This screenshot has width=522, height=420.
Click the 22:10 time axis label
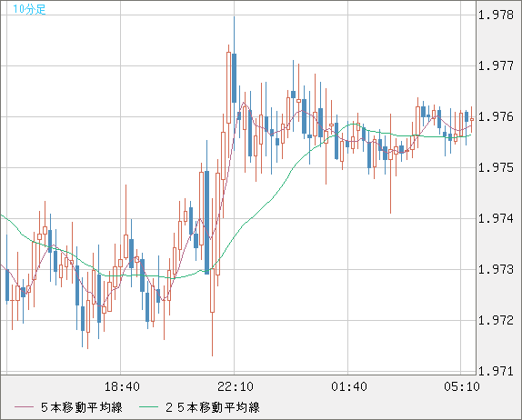click(236, 386)
